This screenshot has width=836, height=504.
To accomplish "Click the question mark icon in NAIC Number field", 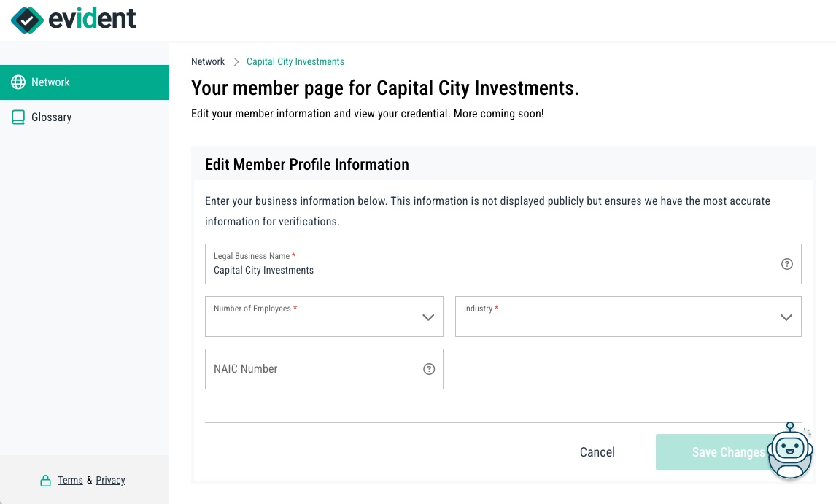I will pos(429,369).
